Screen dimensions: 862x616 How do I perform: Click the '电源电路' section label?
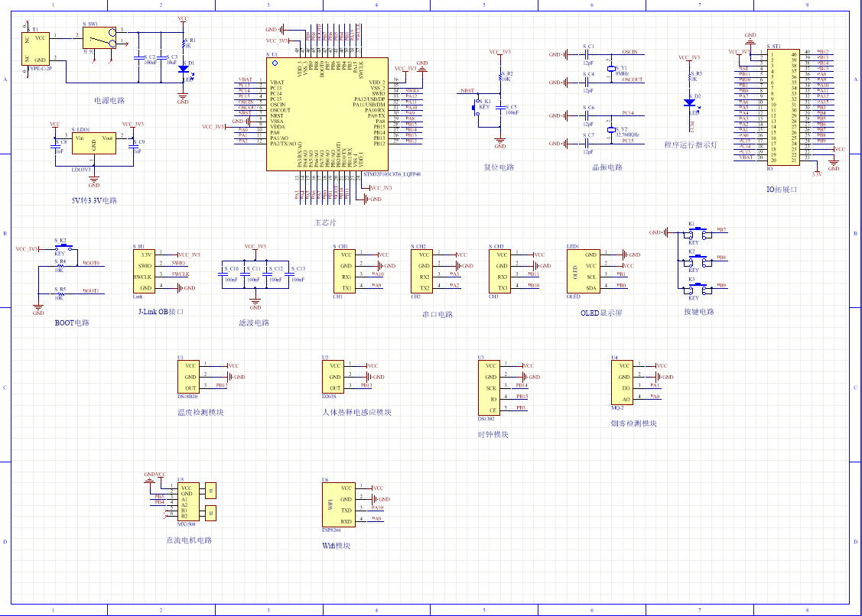point(109,101)
